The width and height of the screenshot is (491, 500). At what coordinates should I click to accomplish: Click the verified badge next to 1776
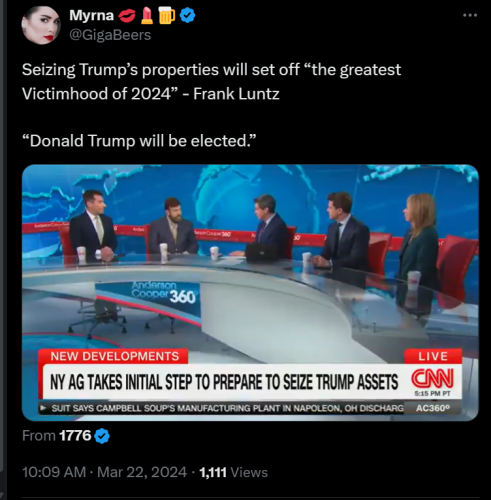point(102,436)
